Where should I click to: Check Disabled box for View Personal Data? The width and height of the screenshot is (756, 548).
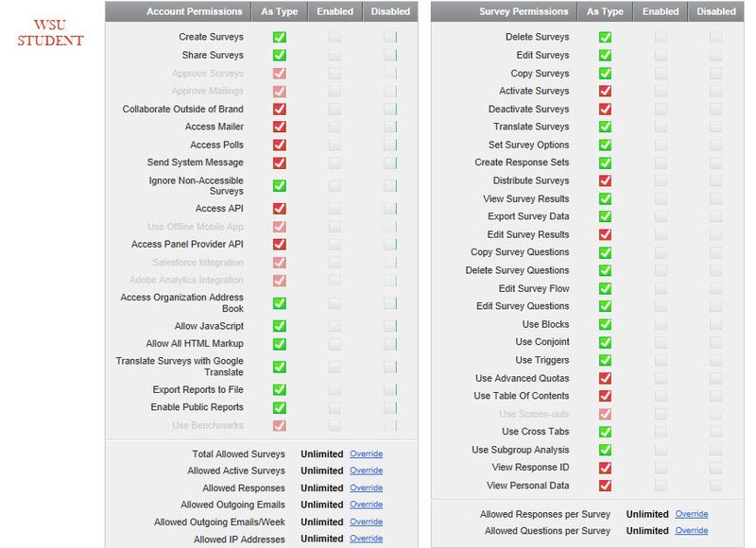[715, 486]
